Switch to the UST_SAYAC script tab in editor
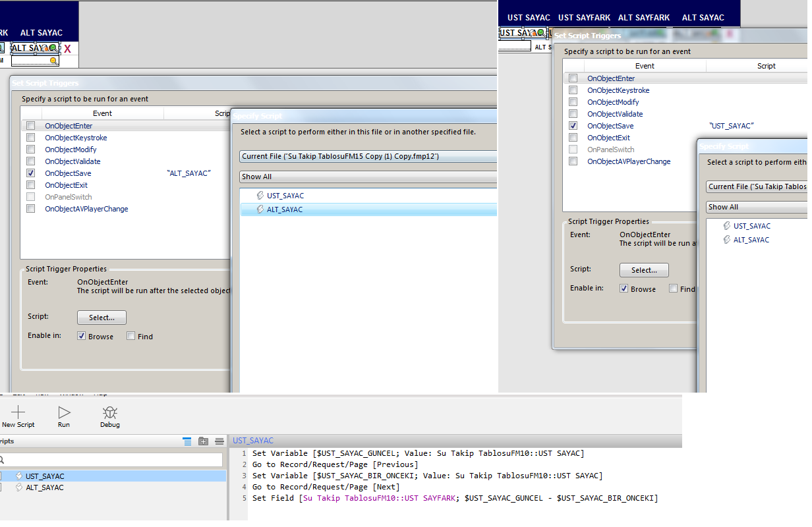This screenshot has width=812, height=527. [253, 441]
